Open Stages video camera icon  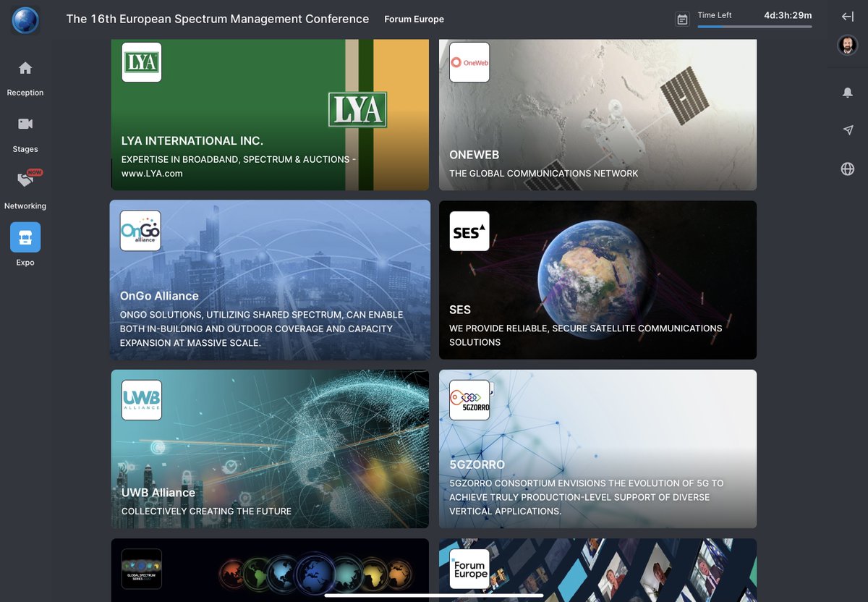[25, 124]
